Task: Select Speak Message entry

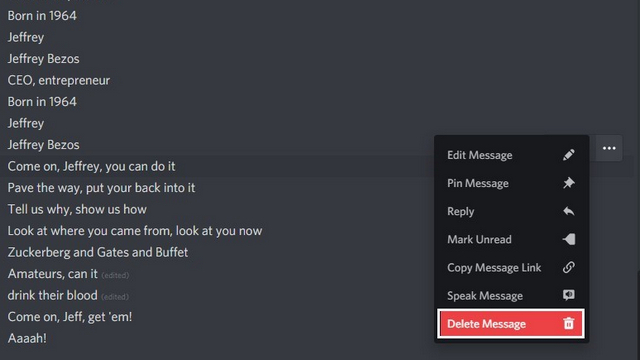Action: click(511, 296)
